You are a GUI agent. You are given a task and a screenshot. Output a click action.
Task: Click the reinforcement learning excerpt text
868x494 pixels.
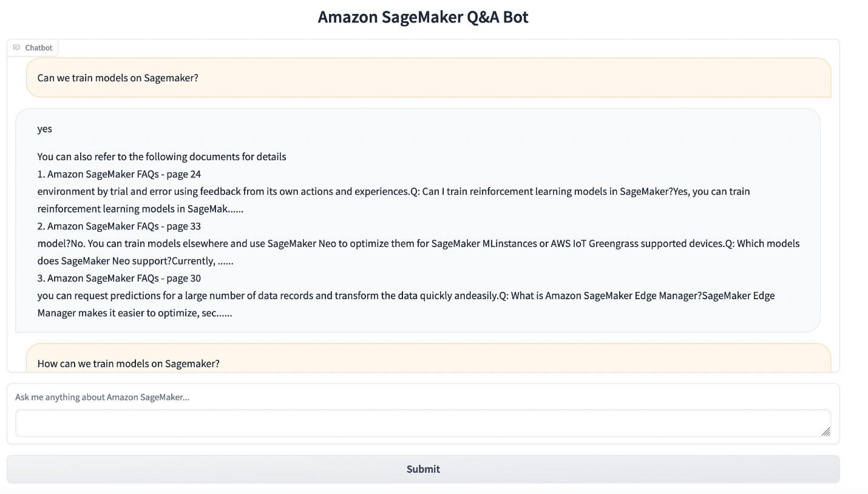pos(393,191)
